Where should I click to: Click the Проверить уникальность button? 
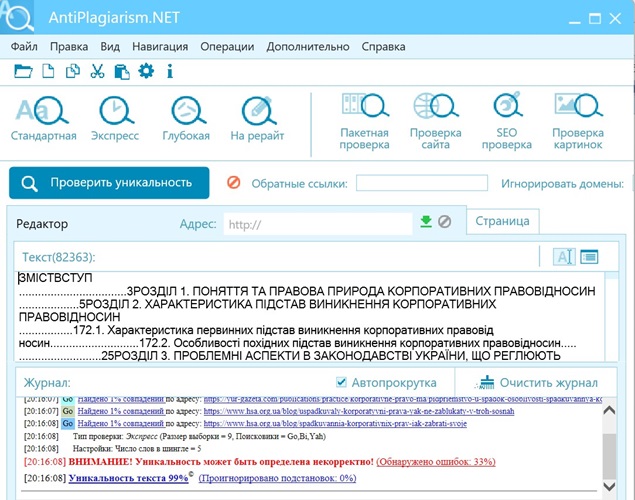pos(109,183)
